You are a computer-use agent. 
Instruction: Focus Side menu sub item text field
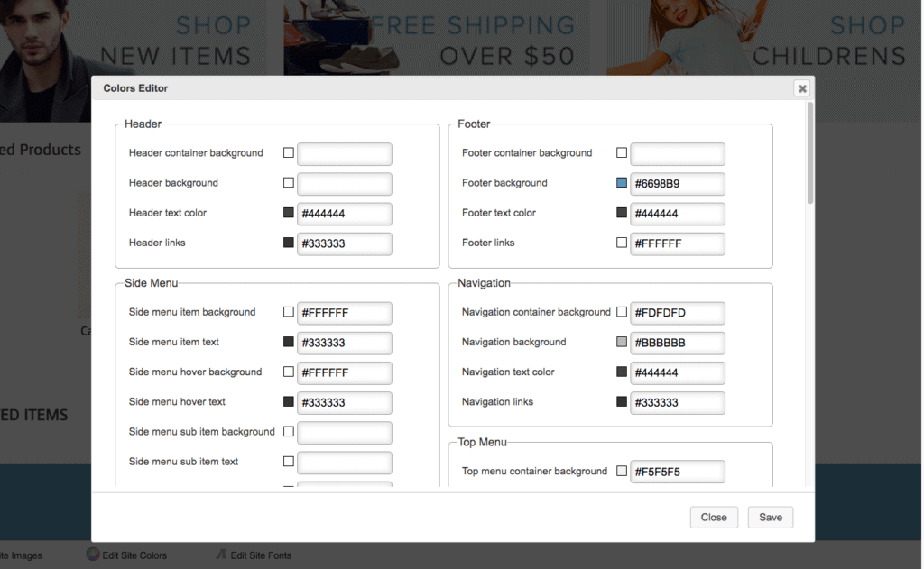coord(344,463)
